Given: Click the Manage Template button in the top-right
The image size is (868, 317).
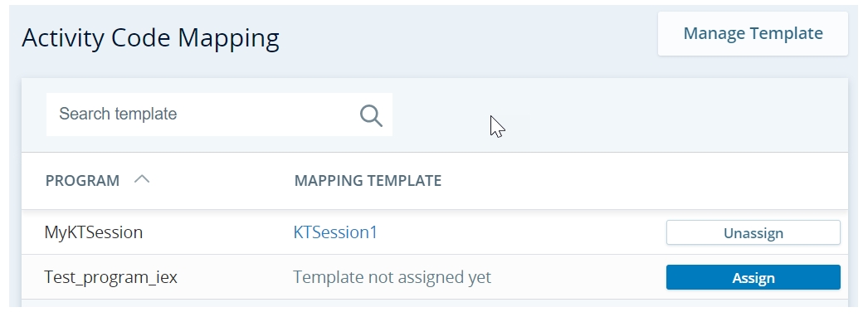Looking at the screenshot, I should pyautogui.click(x=753, y=33).
